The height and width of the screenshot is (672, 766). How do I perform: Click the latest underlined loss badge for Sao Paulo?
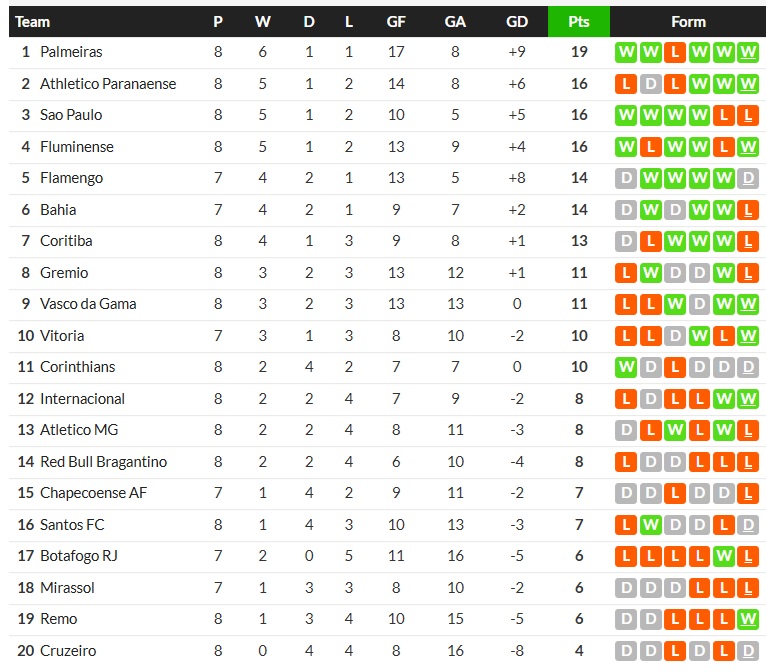point(748,115)
